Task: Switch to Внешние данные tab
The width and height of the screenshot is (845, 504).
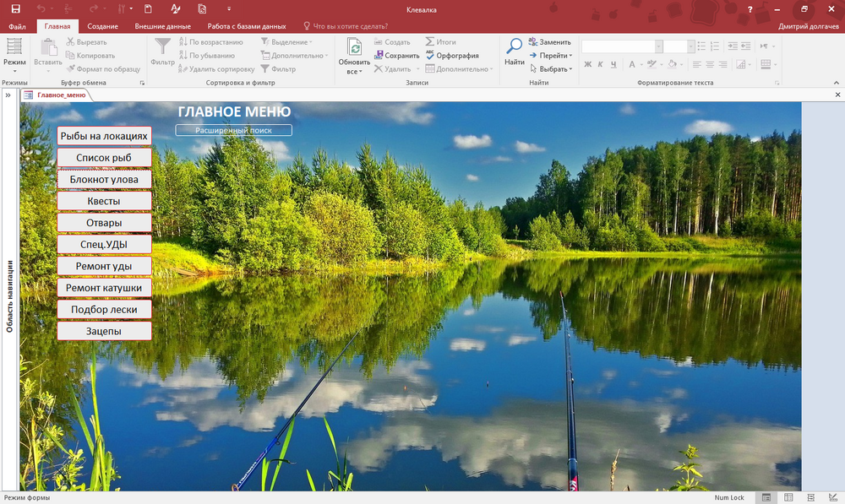Action: click(162, 26)
